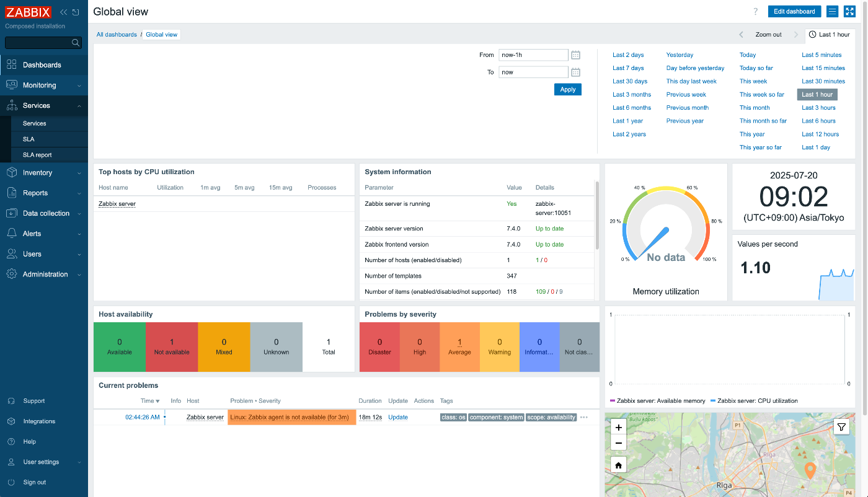Image resolution: width=868 pixels, height=497 pixels.
Task: Click the Apply button
Action: pos(568,89)
